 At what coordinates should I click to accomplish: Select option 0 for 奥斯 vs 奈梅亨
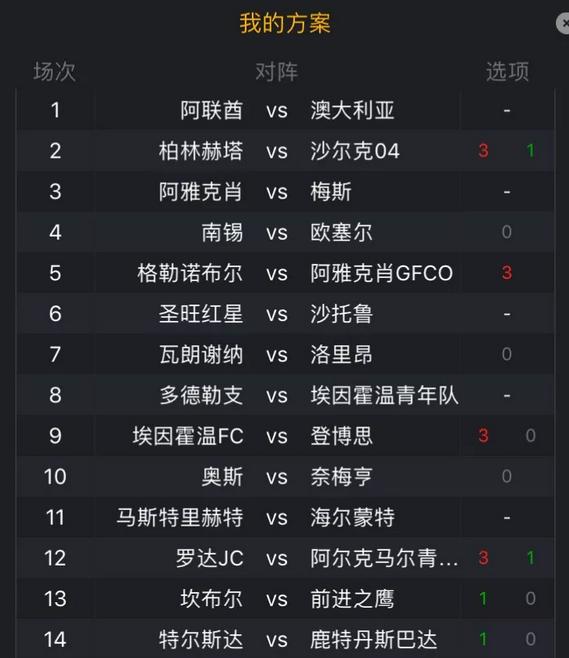point(507,476)
